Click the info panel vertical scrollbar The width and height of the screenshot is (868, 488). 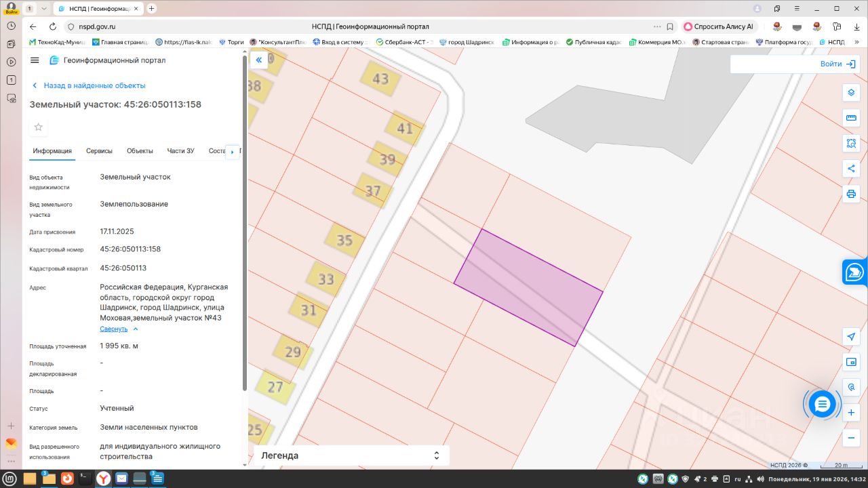pos(245,224)
